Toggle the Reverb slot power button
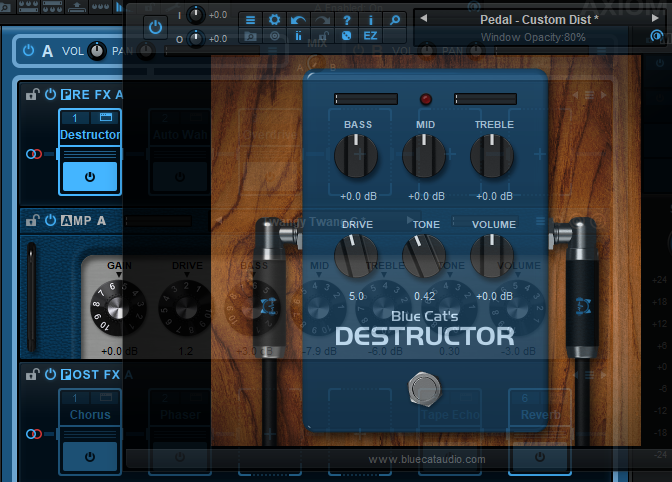 tap(540, 457)
